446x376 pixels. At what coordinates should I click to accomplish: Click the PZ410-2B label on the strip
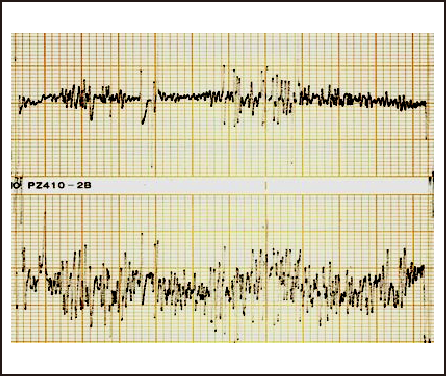coord(59,185)
